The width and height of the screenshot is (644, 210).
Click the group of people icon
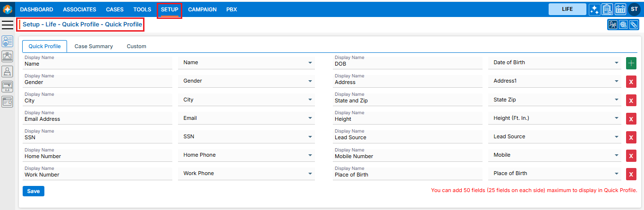tap(612, 25)
